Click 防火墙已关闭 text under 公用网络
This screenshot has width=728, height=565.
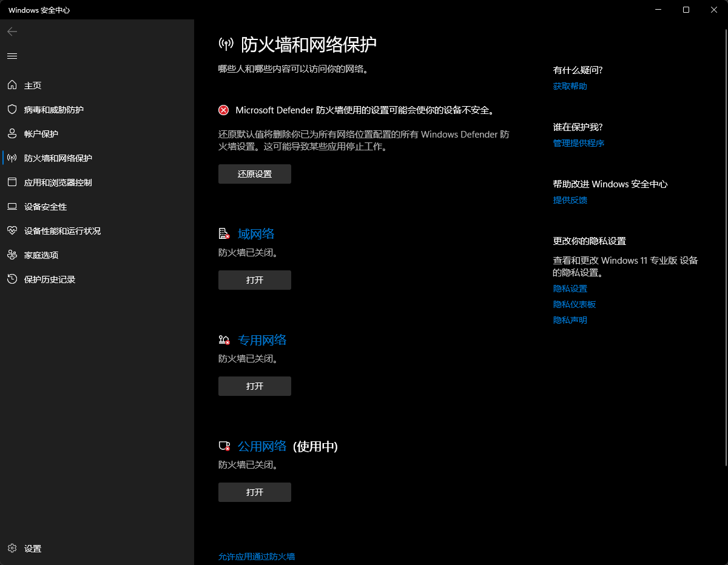pos(248,465)
